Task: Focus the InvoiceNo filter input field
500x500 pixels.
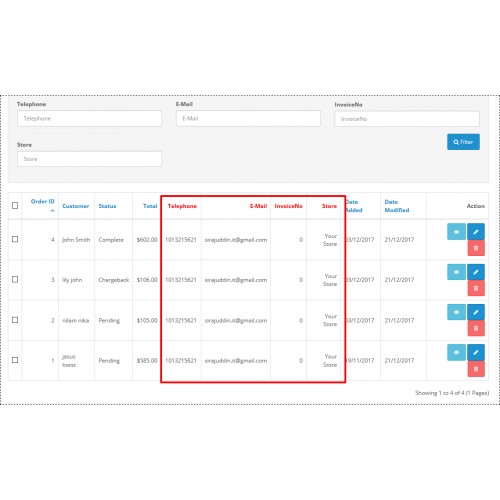Action: coord(407,119)
